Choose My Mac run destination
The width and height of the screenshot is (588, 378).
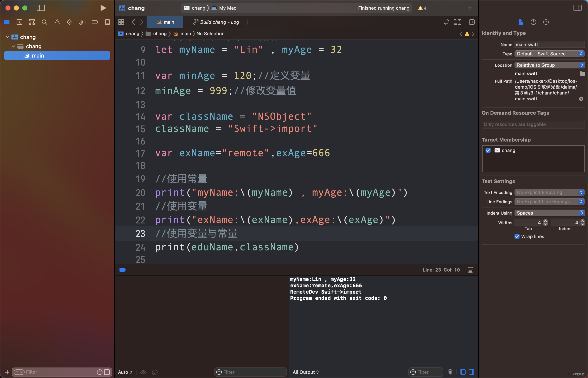coord(224,8)
